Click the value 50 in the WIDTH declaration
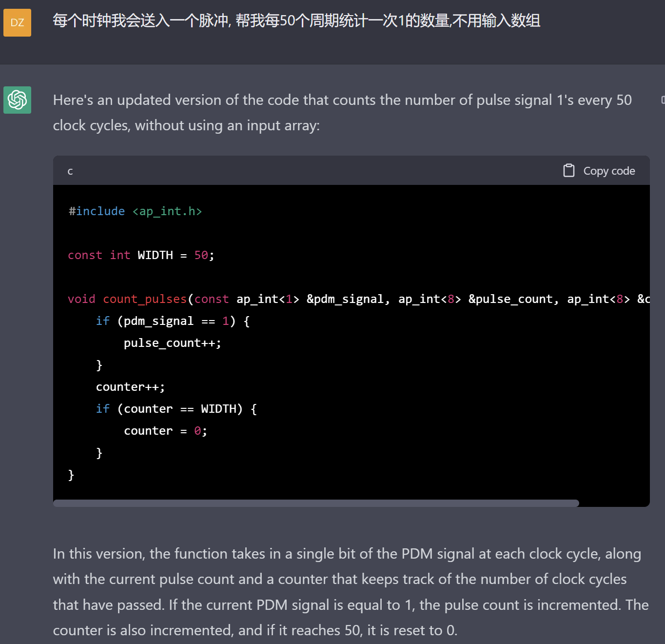665x644 pixels. [x=201, y=255]
